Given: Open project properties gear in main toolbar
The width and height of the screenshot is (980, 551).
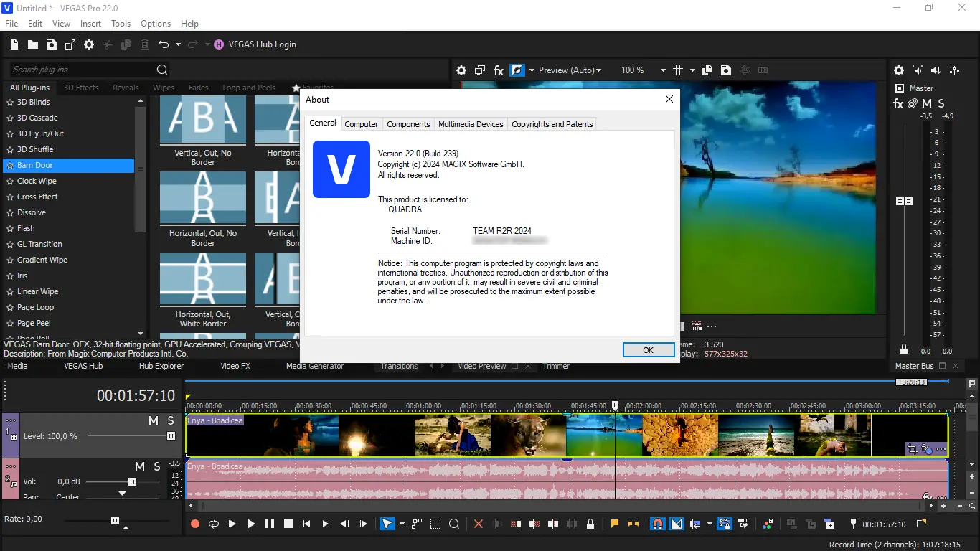Looking at the screenshot, I should (89, 44).
